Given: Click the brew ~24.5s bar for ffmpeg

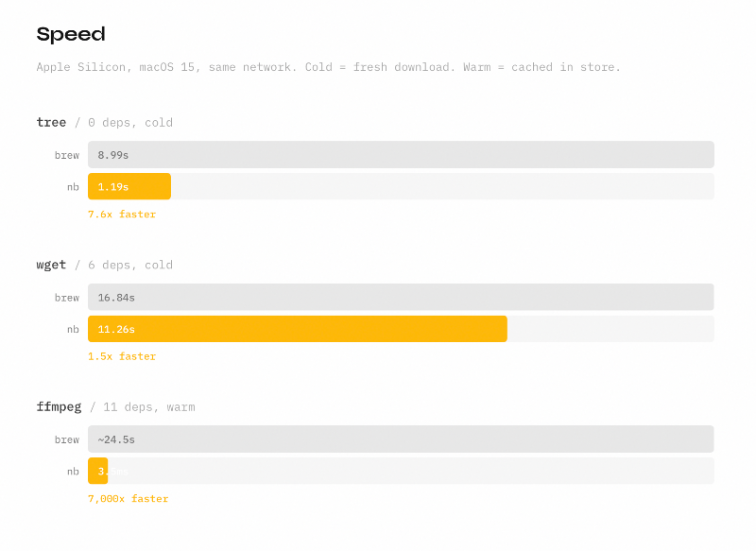Looking at the screenshot, I should (401, 439).
